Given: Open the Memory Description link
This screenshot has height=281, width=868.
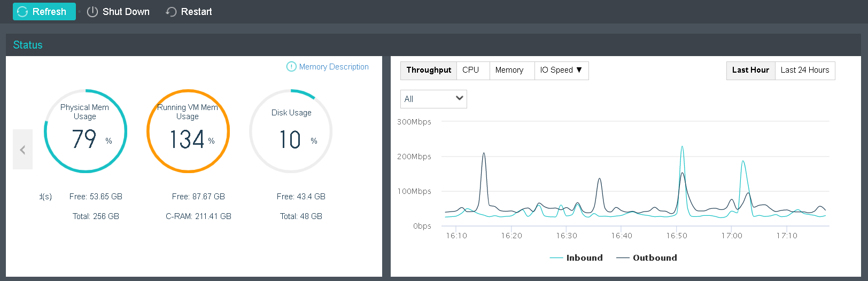Looking at the screenshot, I should [x=334, y=67].
